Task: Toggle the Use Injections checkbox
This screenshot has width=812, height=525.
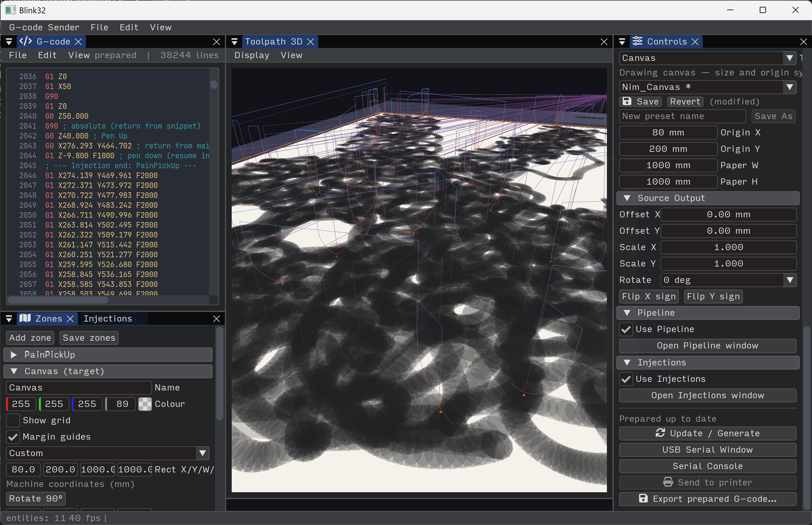Action: 626,379
